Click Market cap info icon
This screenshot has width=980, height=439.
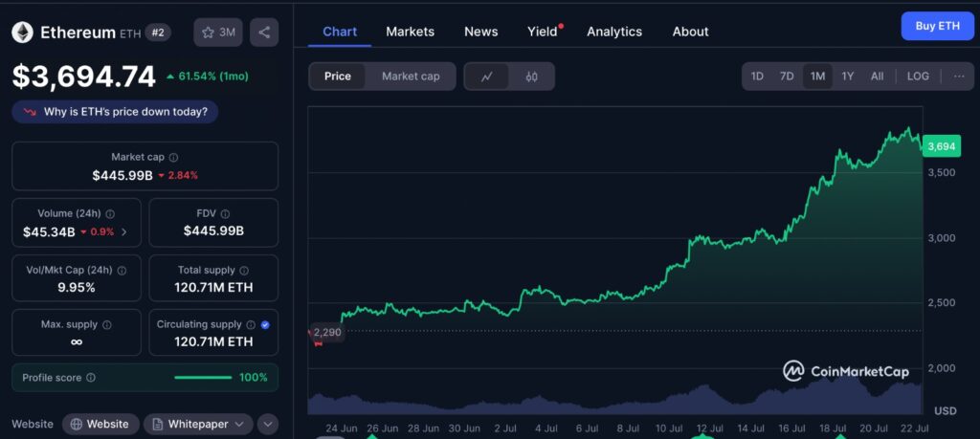click(174, 158)
